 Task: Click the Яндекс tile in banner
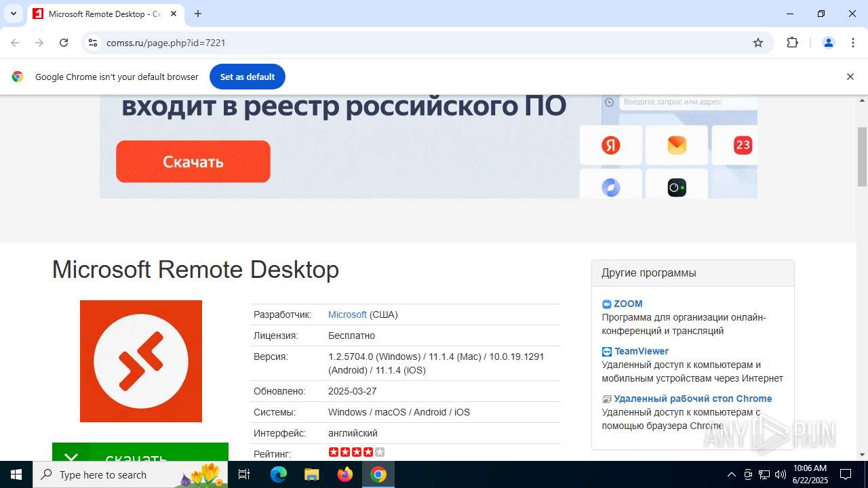coord(610,145)
